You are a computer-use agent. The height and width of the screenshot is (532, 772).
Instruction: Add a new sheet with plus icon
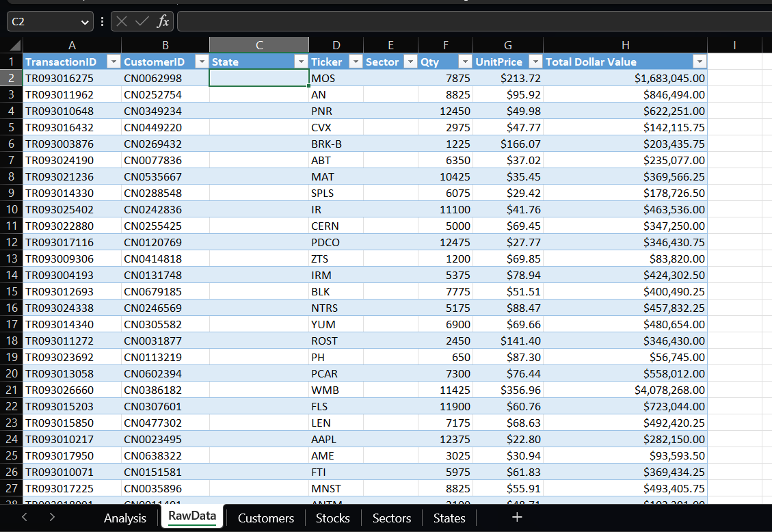pos(517,517)
